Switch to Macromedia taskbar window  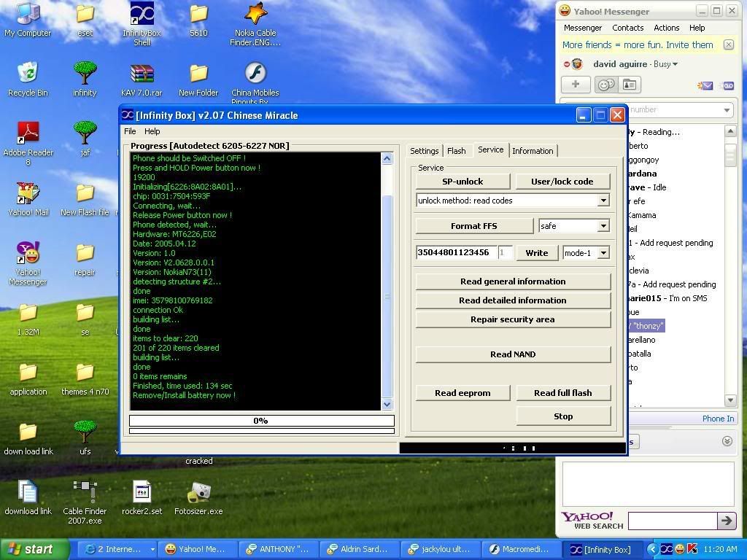pyautogui.click(x=520, y=549)
